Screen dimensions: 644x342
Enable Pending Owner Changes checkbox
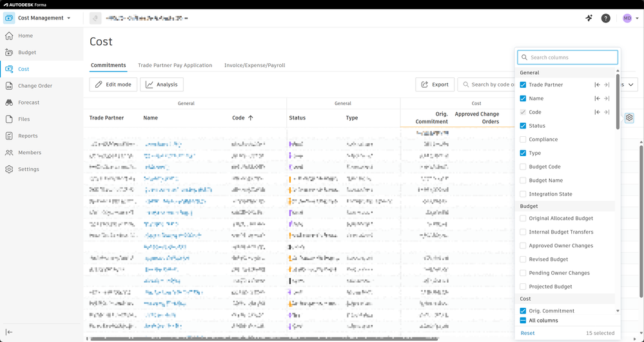point(523,273)
